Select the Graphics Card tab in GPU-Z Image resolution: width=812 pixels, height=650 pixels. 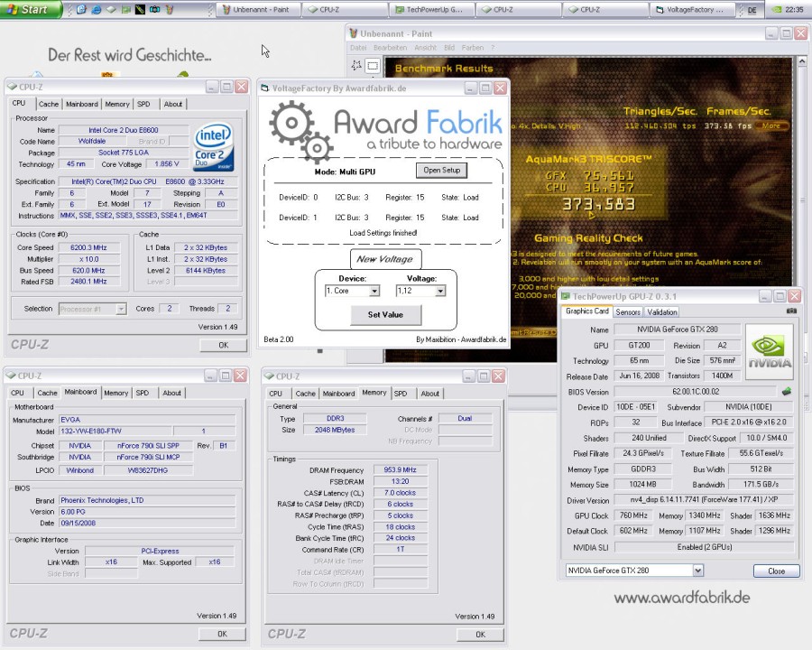(586, 311)
